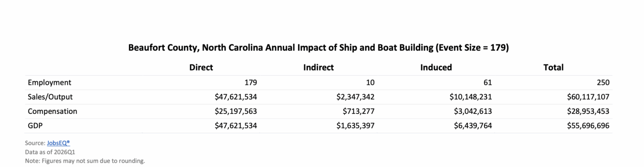This screenshot has width=644, height=167.
Task: Select the Employment row label
Action: [x=50, y=83]
